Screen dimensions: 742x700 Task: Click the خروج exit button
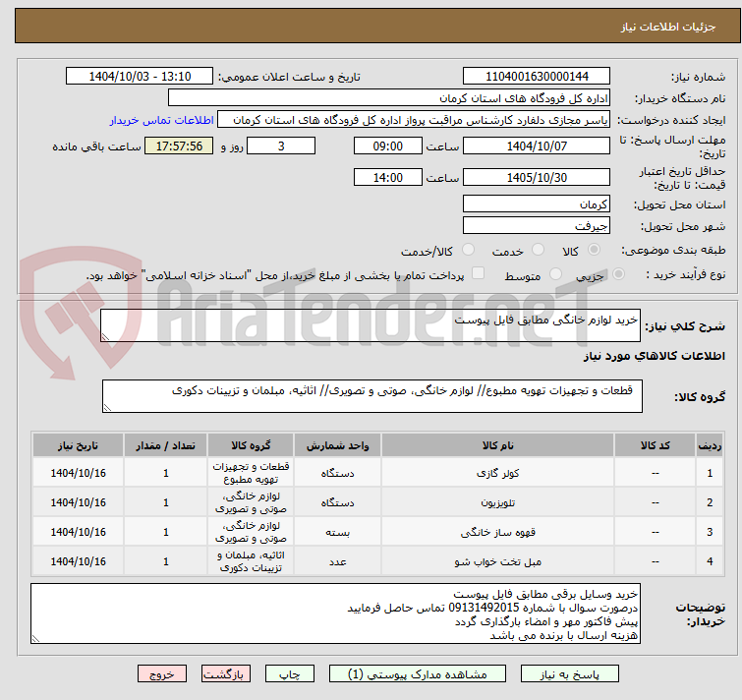pos(162,674)
